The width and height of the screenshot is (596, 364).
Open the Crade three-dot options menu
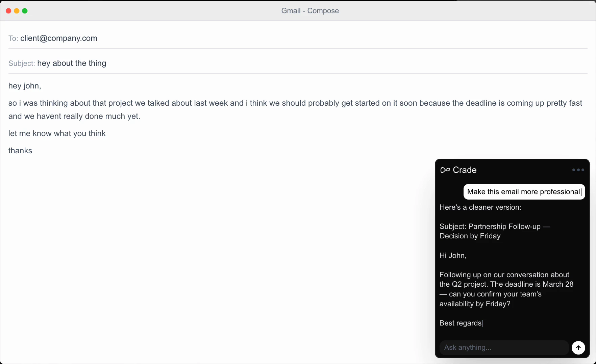578,170
